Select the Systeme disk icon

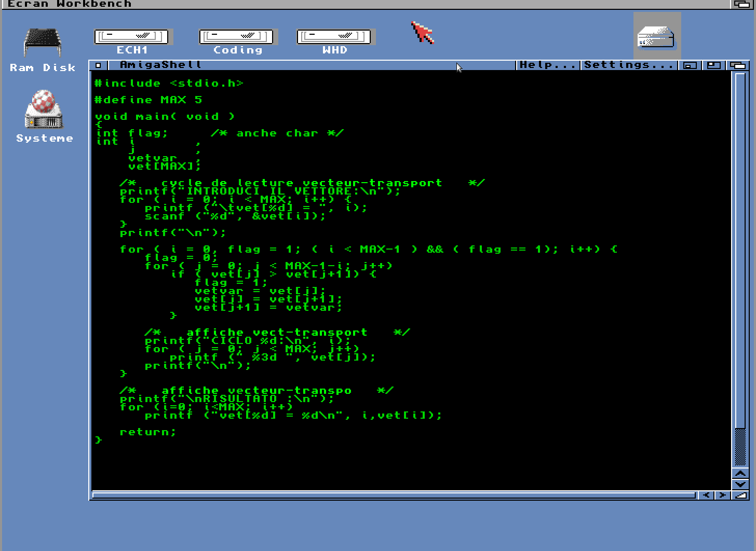click(44, 116)
